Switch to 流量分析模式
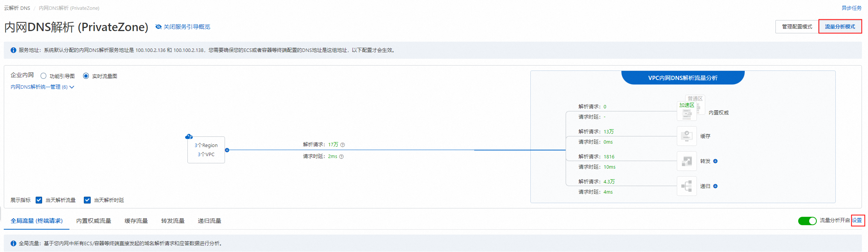This screenshot has width=868, height=252. click(840, 27)
